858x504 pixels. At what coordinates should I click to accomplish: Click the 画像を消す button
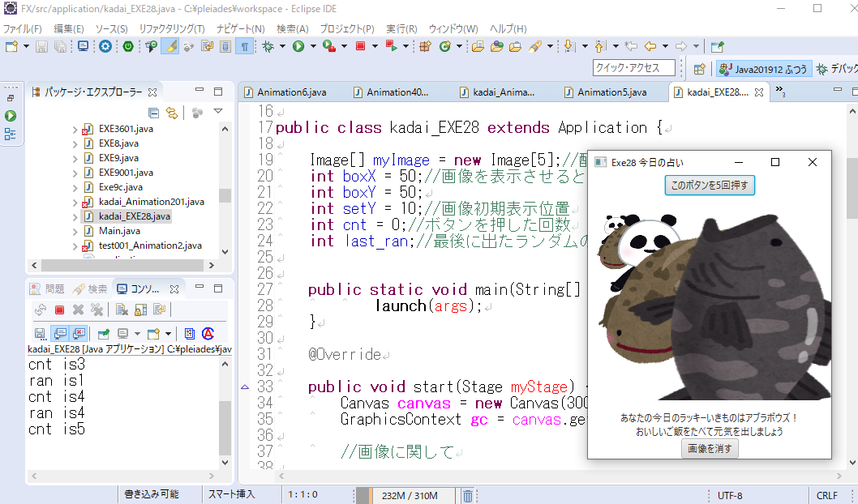coord(710,448)
